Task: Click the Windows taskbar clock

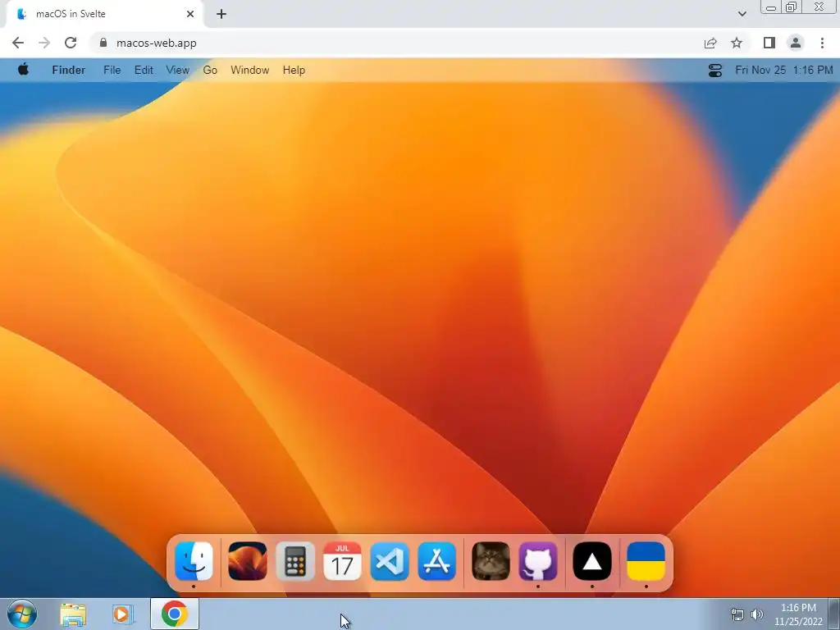Action: [798, 614]
